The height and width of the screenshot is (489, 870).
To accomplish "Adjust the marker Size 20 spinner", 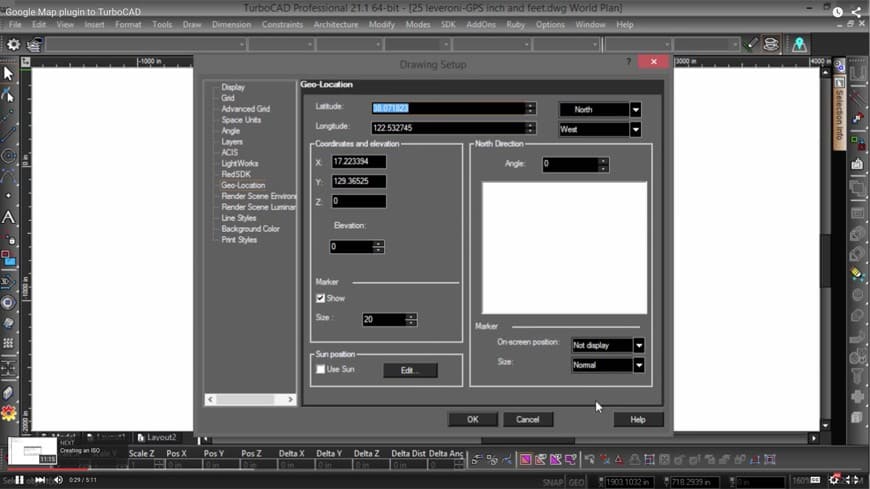I will click(x=411, y=319).
